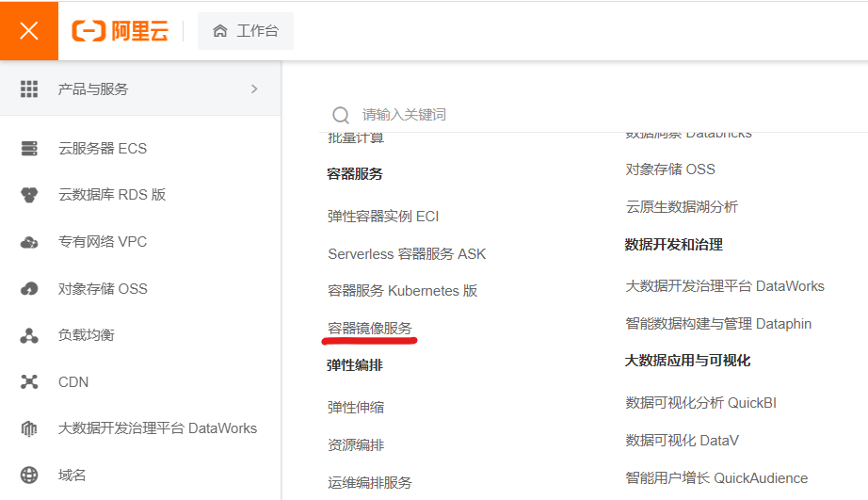Click the Alibaba Cloud logo
Screen dimensions: 868x500
pos(121,31)
